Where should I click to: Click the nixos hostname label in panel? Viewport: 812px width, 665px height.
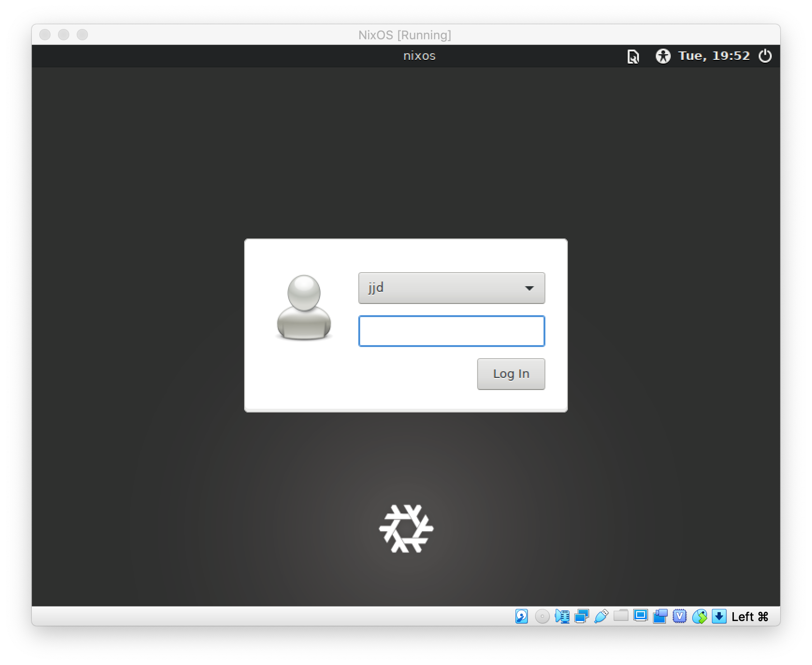(419, 56)
